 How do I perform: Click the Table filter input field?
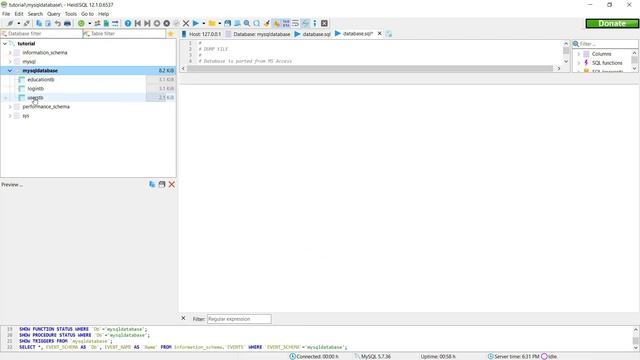pos(124,34)
